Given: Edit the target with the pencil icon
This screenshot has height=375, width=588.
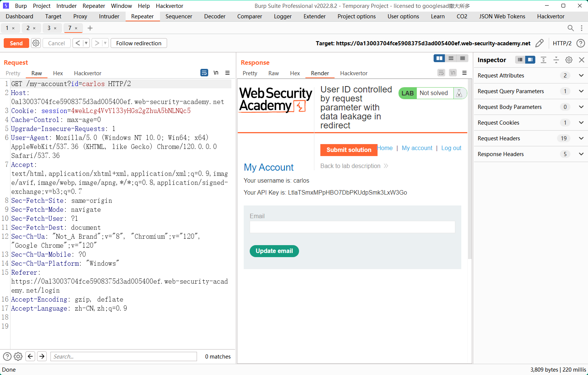Looking at the screenshot, I should point(539,43).
